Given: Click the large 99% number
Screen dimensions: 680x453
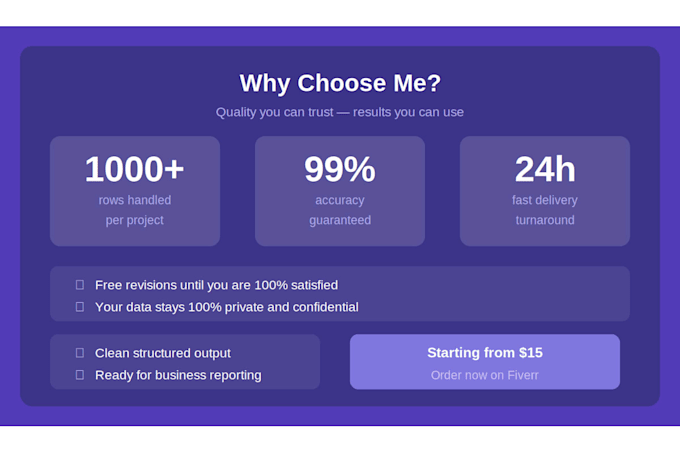Looking at the screenshot, I should 340,169.
